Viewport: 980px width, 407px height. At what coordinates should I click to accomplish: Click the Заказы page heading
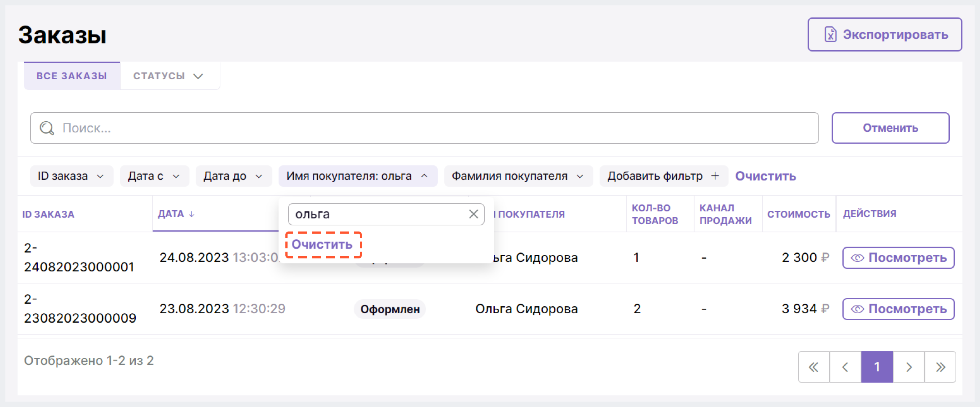62,35
